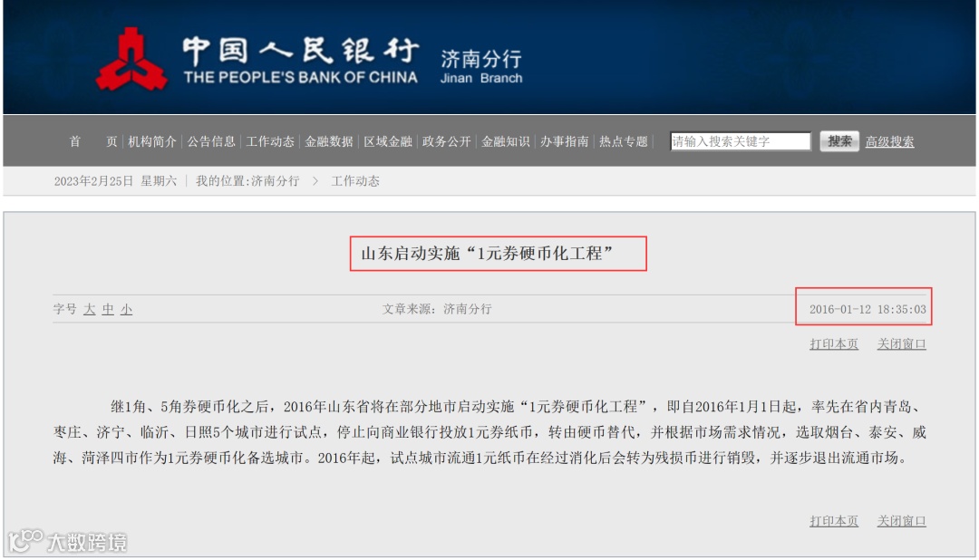Open the 机构简介 menu item

pyautogui.click(x=151, y=141)
